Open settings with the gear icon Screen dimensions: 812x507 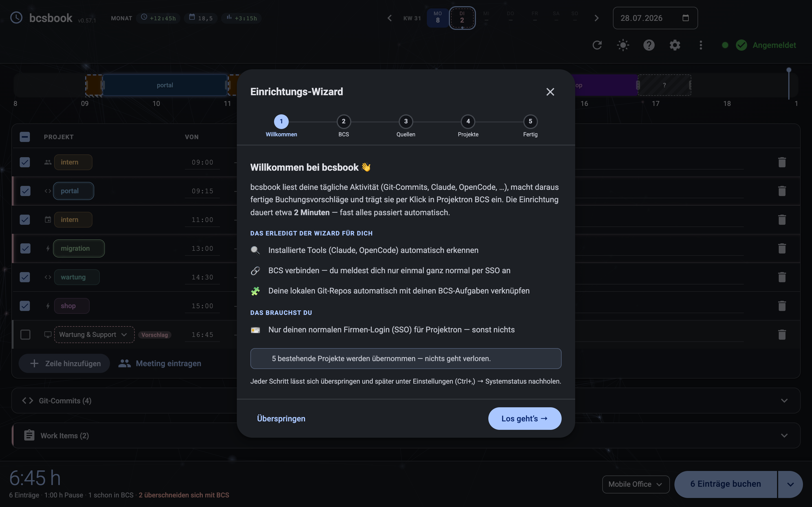click(675, 45)
